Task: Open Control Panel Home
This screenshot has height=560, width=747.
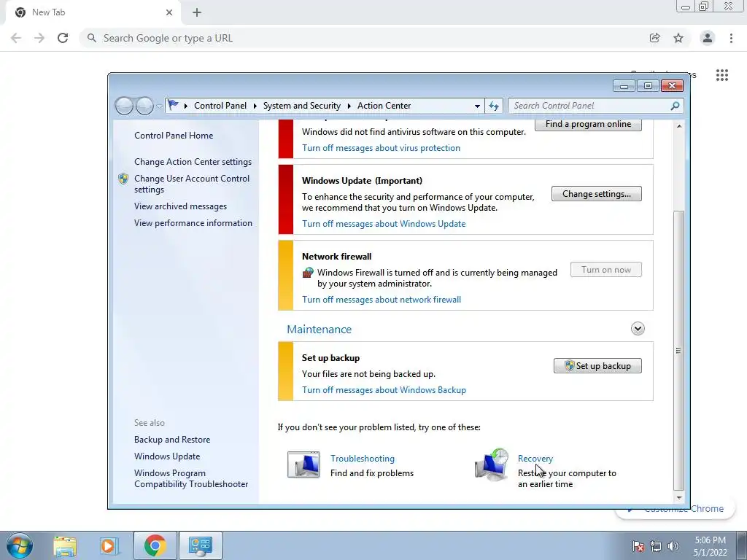Action: [174, 136]
